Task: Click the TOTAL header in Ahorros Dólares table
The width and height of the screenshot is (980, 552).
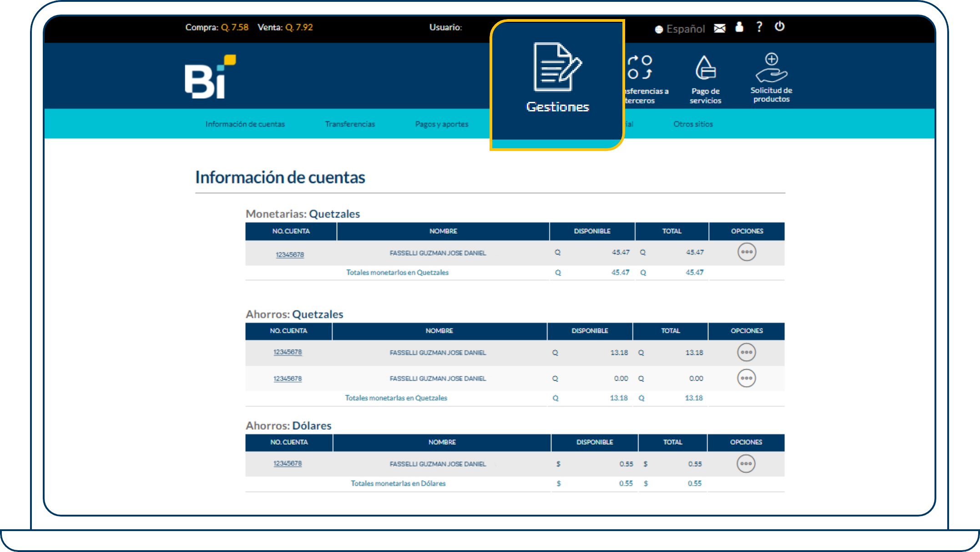Action: 672,442
